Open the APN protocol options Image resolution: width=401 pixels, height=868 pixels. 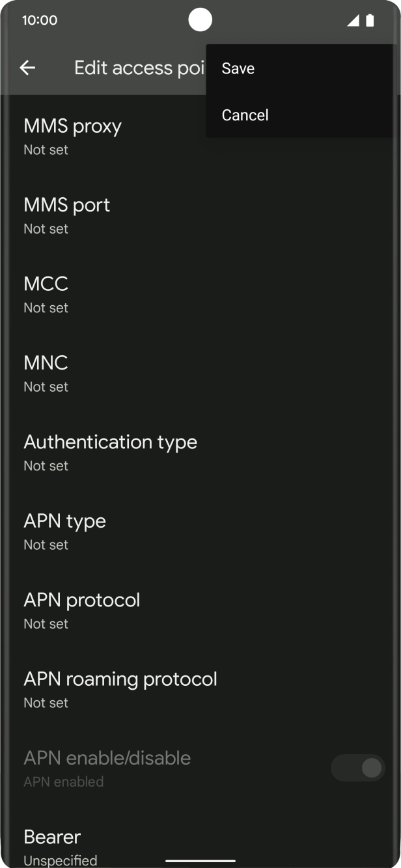click(82, 610)
